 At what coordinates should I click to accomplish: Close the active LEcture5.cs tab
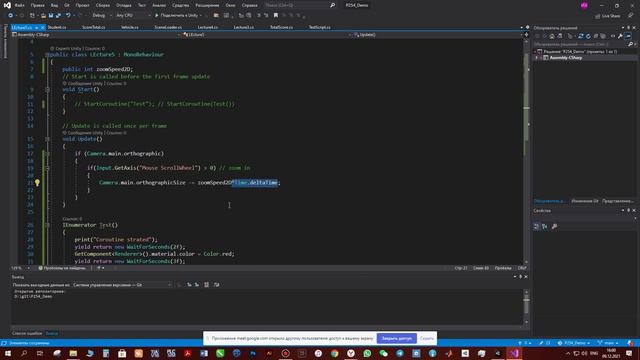(x=42, y=27)
